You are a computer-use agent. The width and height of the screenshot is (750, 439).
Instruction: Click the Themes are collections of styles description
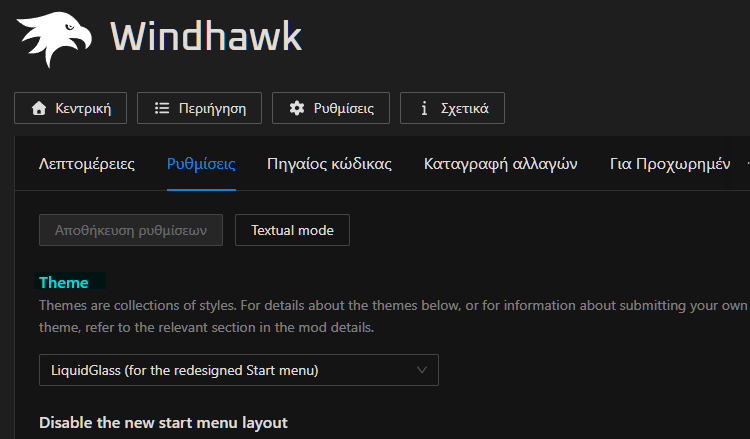pos(393,317)
